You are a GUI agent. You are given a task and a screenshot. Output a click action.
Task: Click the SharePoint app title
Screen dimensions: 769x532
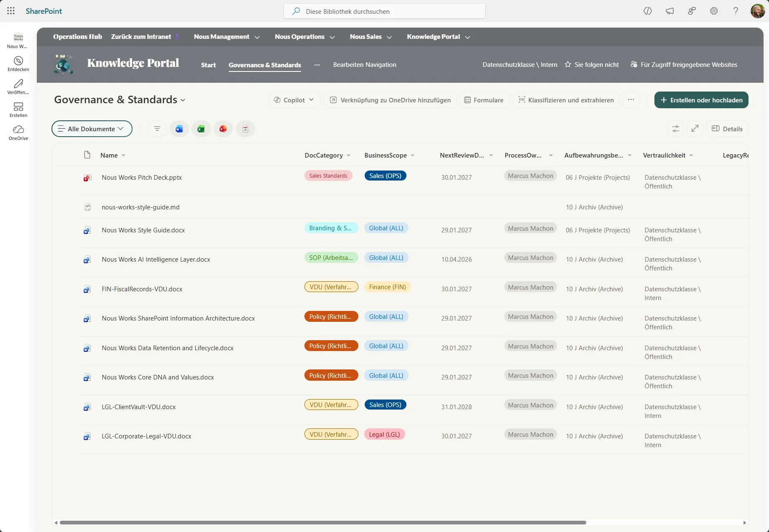point(44,11)
